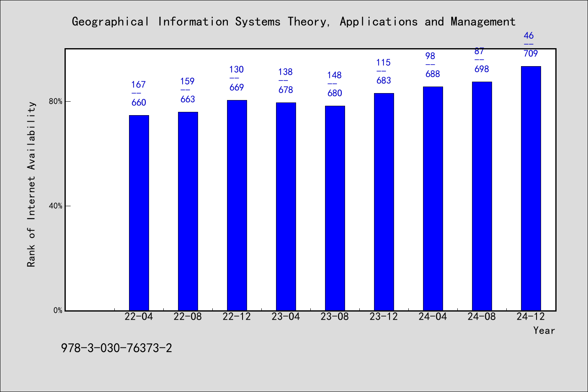
Task: Click the x-axis label 23-08
Action: click(335, 316)
